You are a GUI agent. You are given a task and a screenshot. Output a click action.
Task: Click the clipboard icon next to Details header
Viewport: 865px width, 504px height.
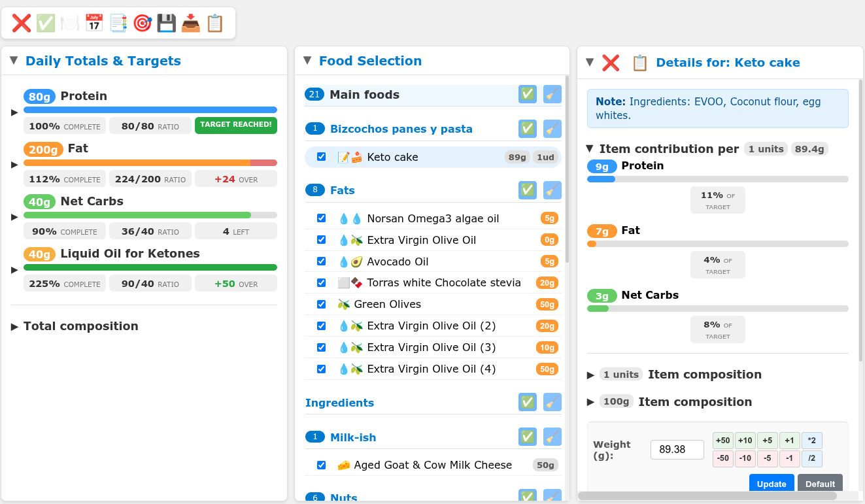[x=639, y=63]
